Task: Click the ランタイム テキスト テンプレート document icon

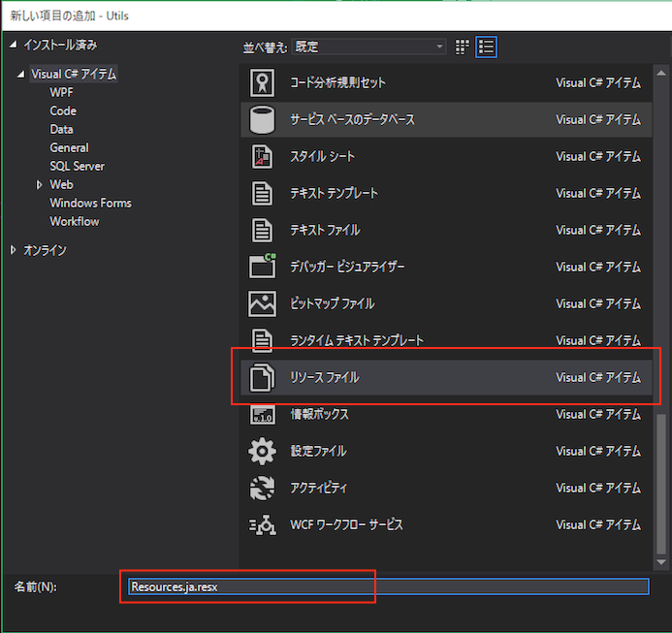Action: (x=262, y=340)
